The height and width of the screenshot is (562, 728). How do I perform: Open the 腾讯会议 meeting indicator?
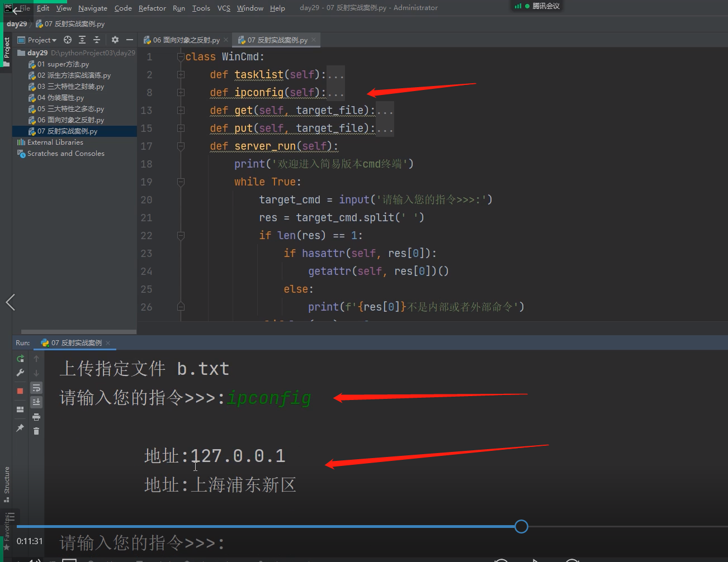[x=537, y=6]
